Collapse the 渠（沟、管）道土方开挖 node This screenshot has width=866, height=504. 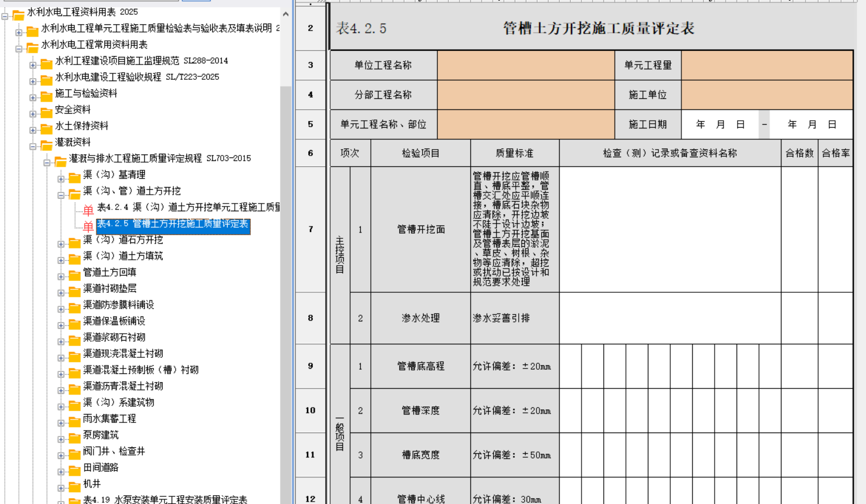click(x=61, y=195)
